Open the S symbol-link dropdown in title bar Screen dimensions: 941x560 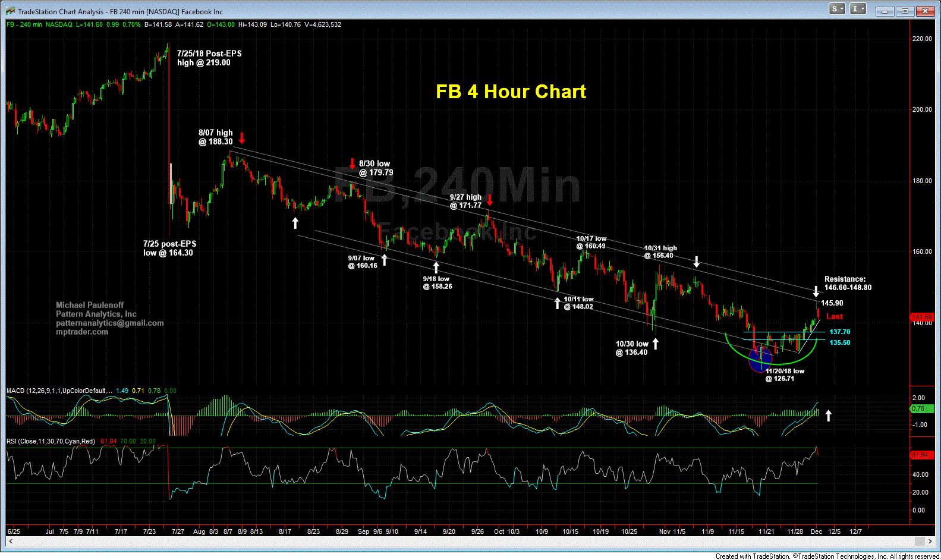[838, 9]
